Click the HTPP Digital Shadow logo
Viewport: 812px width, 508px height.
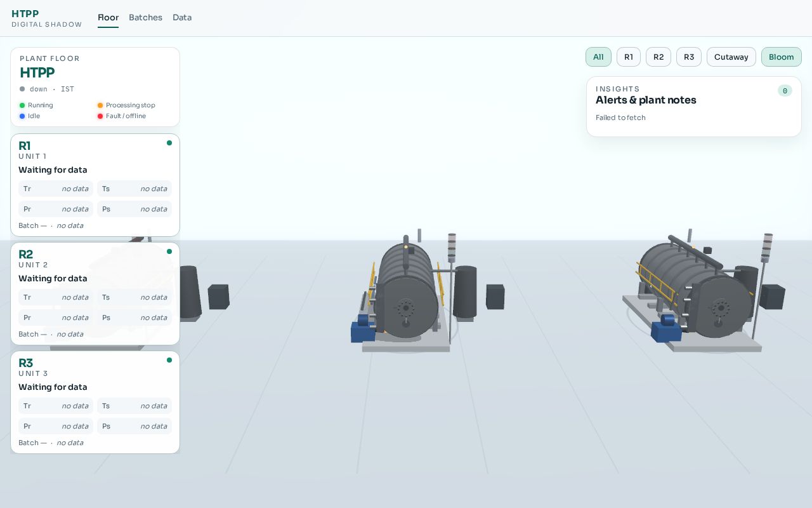[47, 18]
